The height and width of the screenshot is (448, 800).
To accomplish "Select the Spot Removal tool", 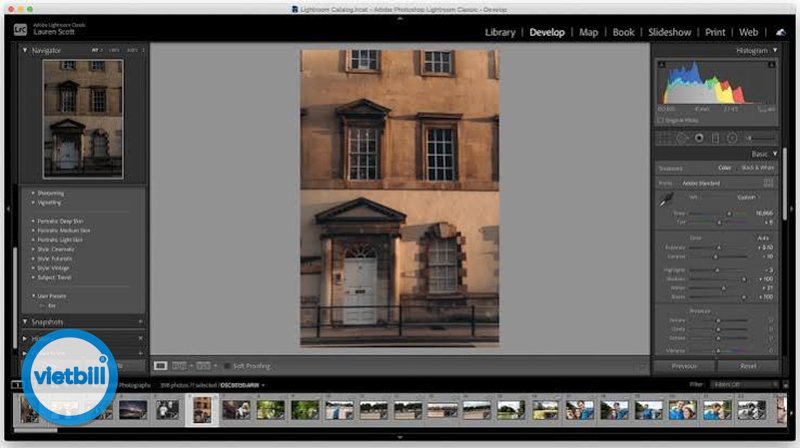I will tap(682, 138).
